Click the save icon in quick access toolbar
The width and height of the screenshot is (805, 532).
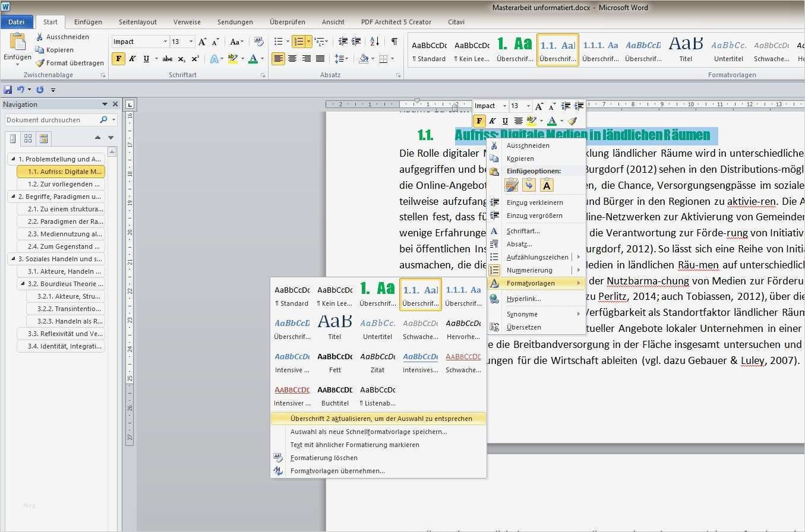(8, 90)
